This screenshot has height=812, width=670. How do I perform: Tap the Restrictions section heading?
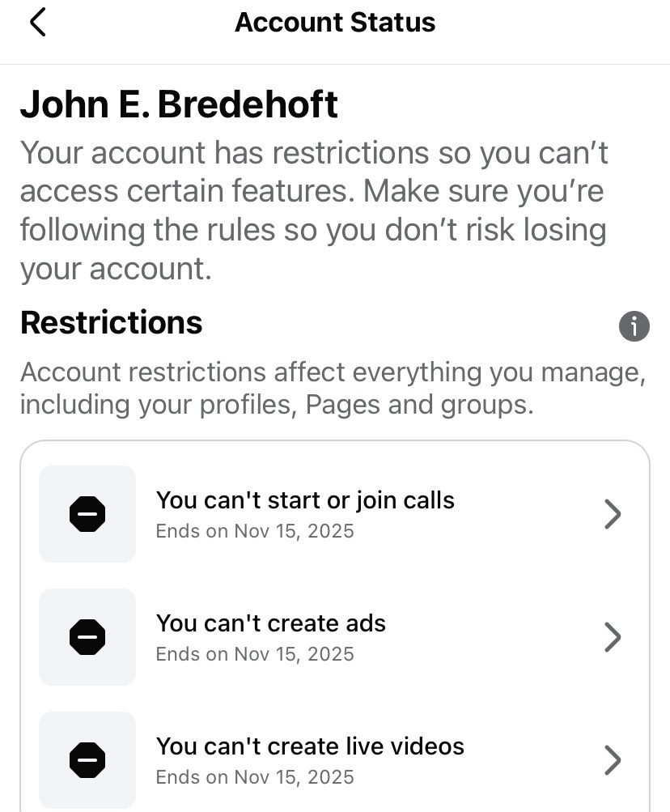[111, 322]
